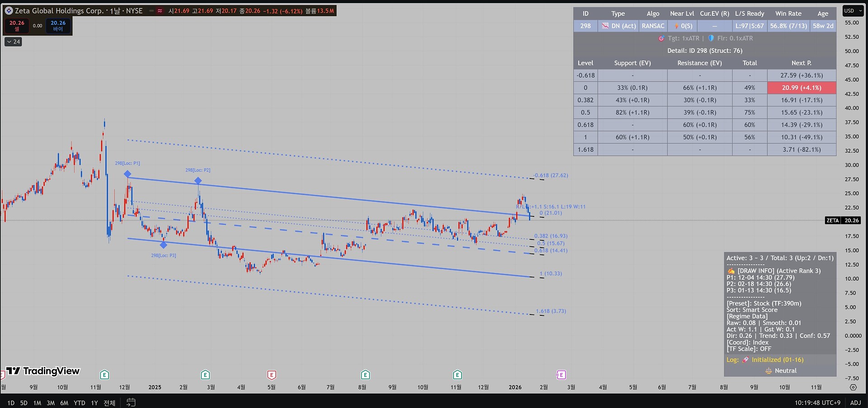Select the 1M time range
The height and width of the screenshot is (408, 868).
(x=37, y=403)
